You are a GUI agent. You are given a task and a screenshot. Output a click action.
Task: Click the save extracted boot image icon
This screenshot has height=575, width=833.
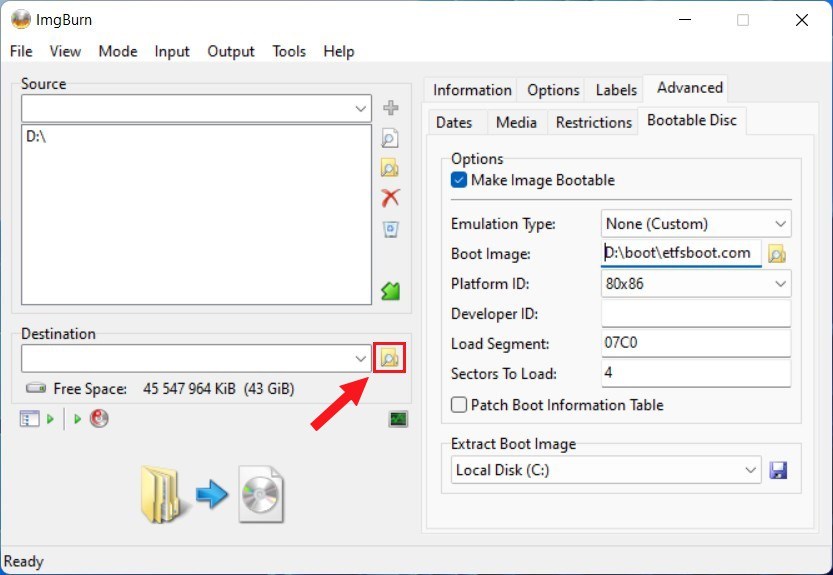(x=778, y=470)
